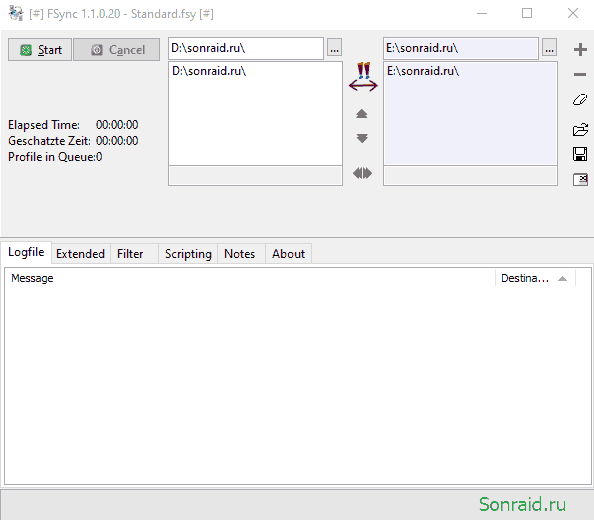Click the grayed Cancel button

(117, 50)
